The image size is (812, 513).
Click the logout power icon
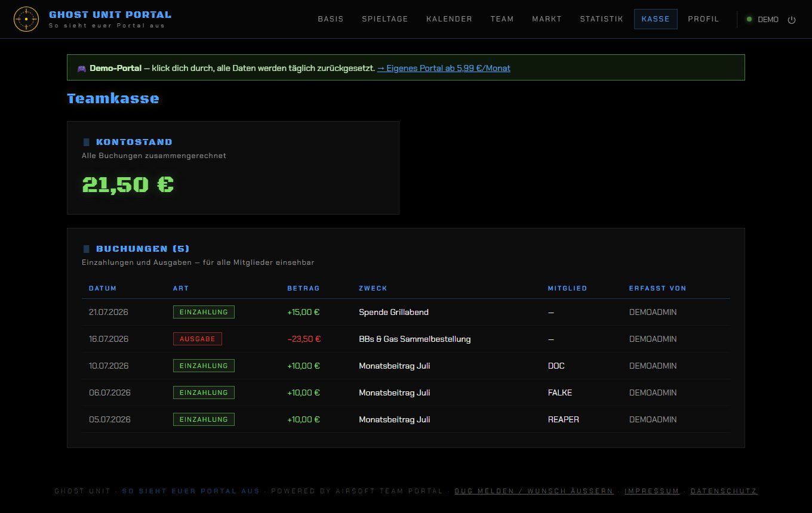tap(792, 20)
